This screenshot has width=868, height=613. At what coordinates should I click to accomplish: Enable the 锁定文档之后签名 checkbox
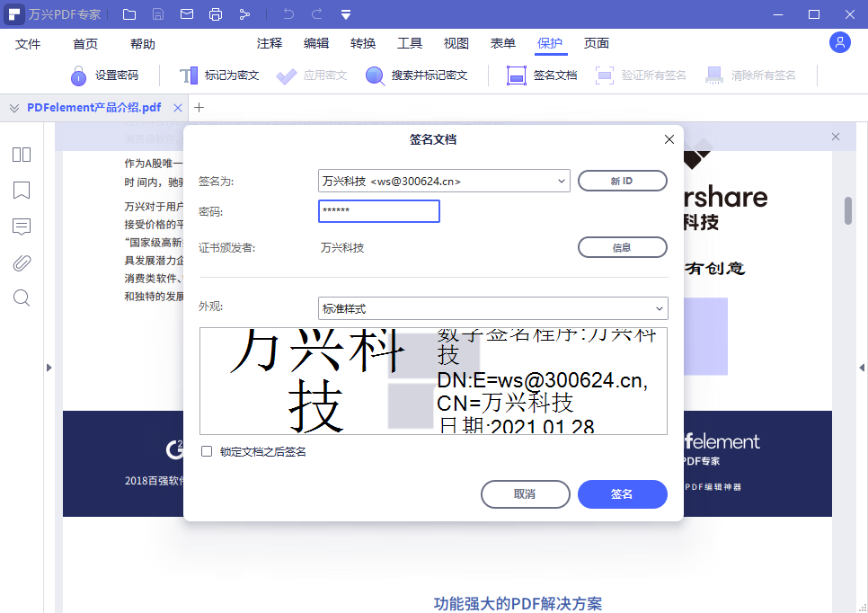[x=205, y=452]
